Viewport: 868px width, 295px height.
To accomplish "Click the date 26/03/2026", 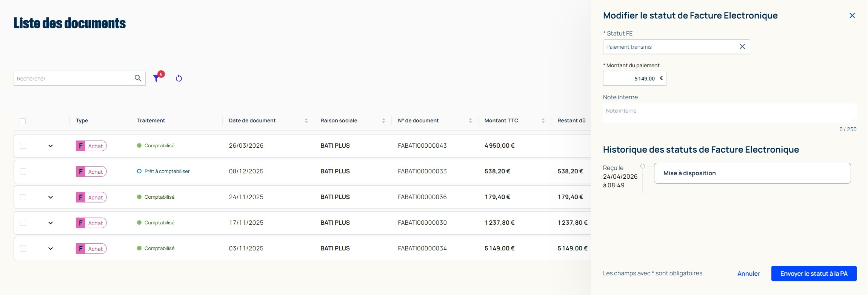I will pos(246,145).
